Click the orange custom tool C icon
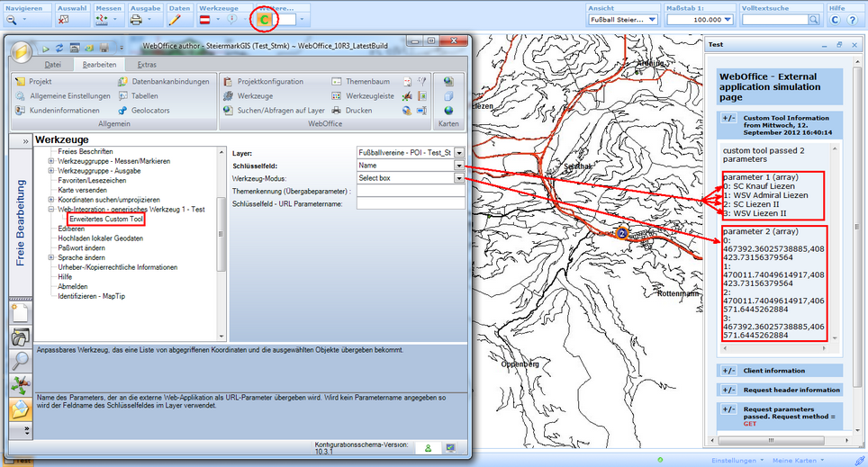 coord(264,19)
